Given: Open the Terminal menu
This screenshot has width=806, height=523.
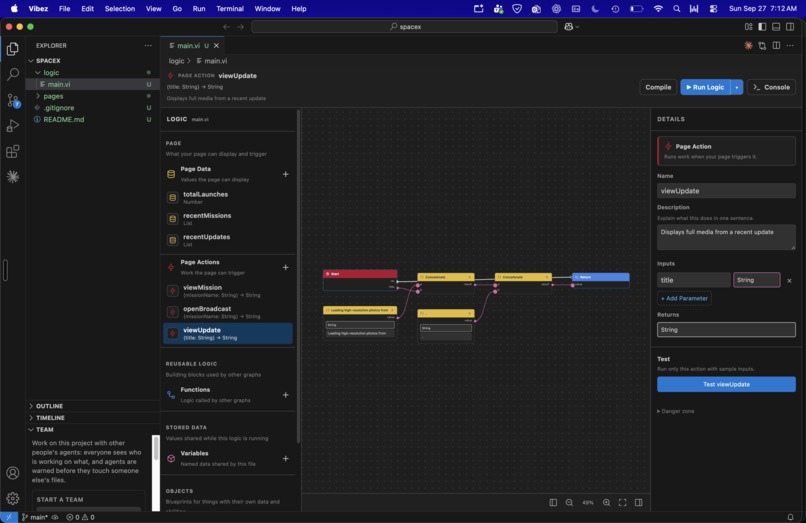Looking at the screenshot, I should (x=230, y=9).
